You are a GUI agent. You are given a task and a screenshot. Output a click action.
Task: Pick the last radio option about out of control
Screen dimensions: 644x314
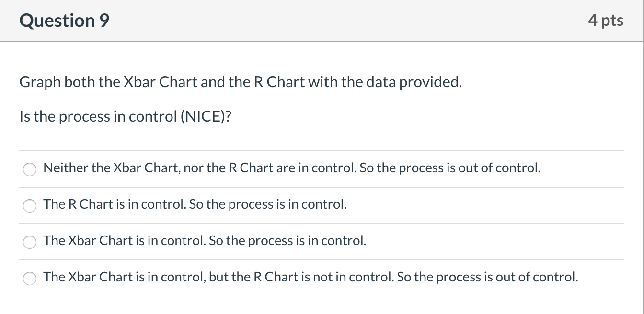coord(29,278)
